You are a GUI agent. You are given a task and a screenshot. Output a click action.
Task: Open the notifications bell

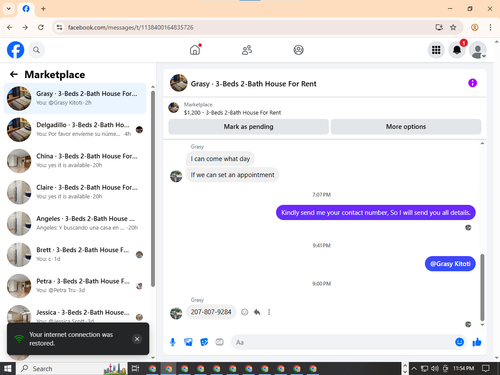pos(457,50)
